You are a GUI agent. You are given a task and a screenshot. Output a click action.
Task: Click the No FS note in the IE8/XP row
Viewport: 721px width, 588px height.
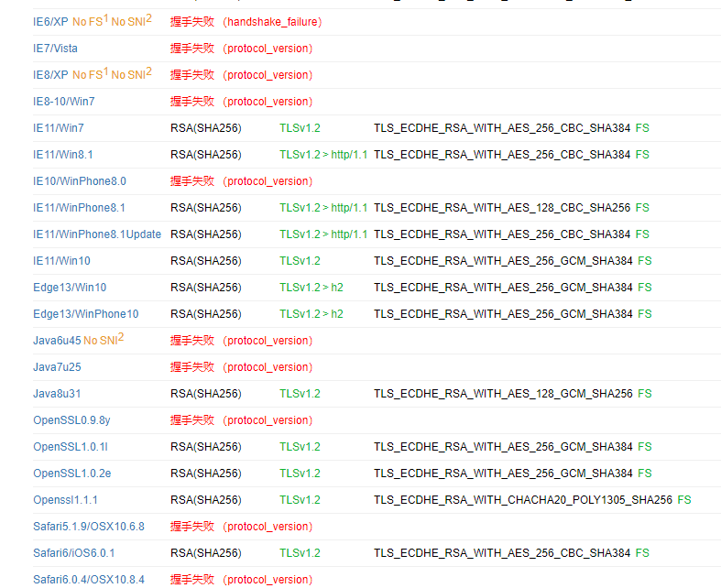91,73
